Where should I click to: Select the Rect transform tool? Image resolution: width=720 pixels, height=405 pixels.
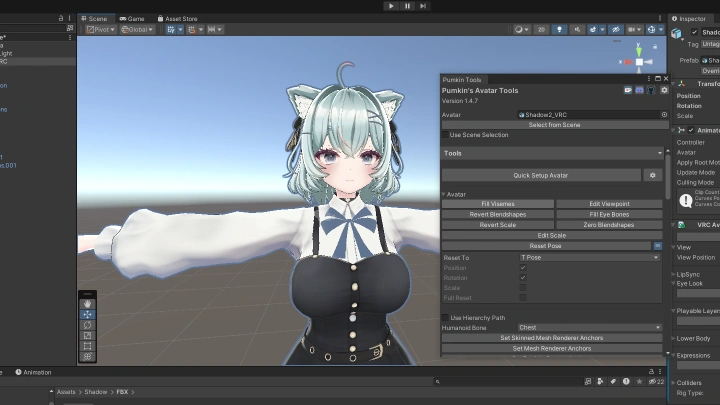coord(88,346)
